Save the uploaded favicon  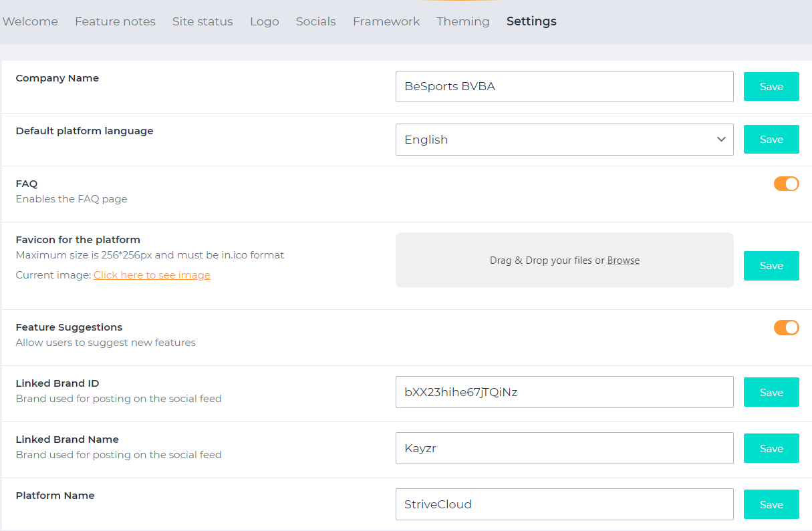(771, 266)
